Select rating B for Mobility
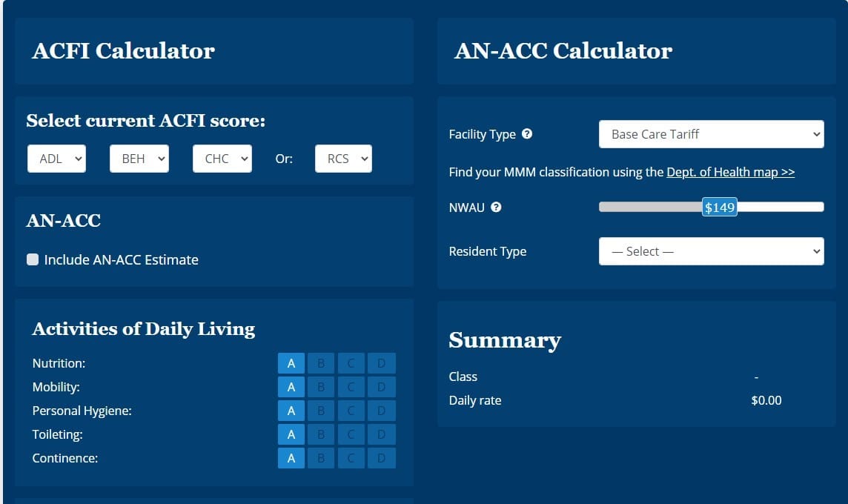 pyautogui.click(x=320, y=386)
